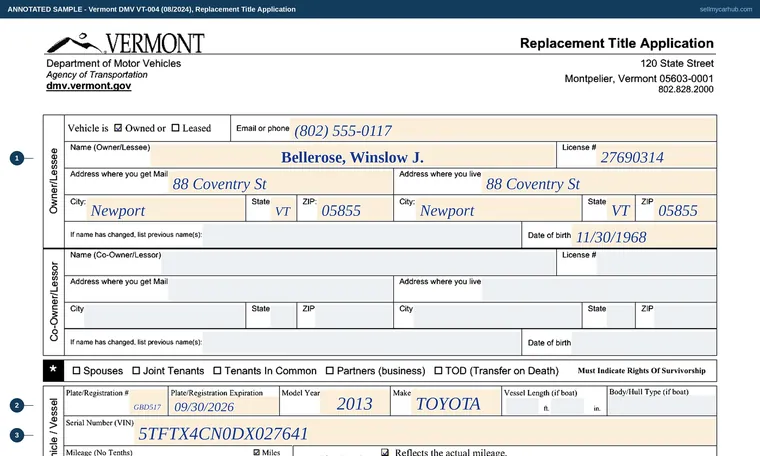Image resolution: width=760 pixels, height=456 pixels.
Task: Click the owner residence City field Newport
Action: pos(498,210)
